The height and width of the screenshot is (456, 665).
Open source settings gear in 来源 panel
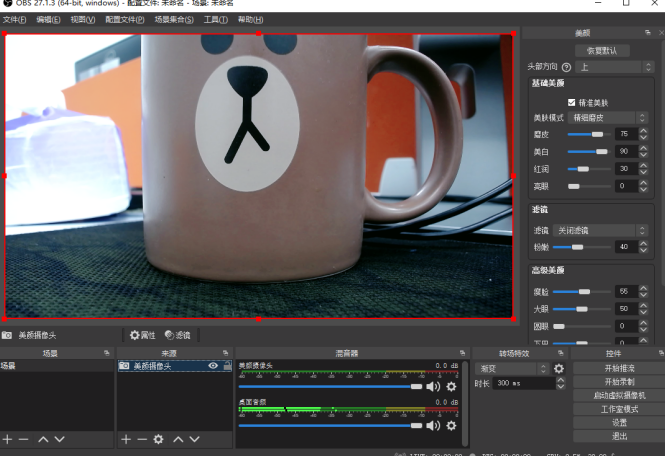(158, 439)
